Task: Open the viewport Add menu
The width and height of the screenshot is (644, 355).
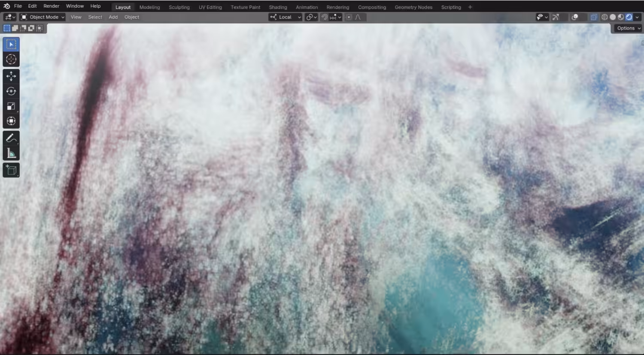Action: pyautogui.click(x=113, y=17)
